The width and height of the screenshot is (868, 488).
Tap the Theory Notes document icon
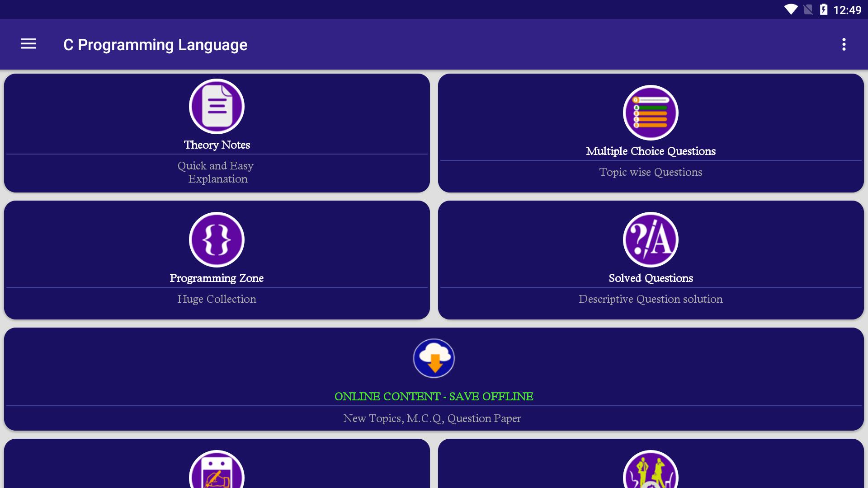[217, 107]
